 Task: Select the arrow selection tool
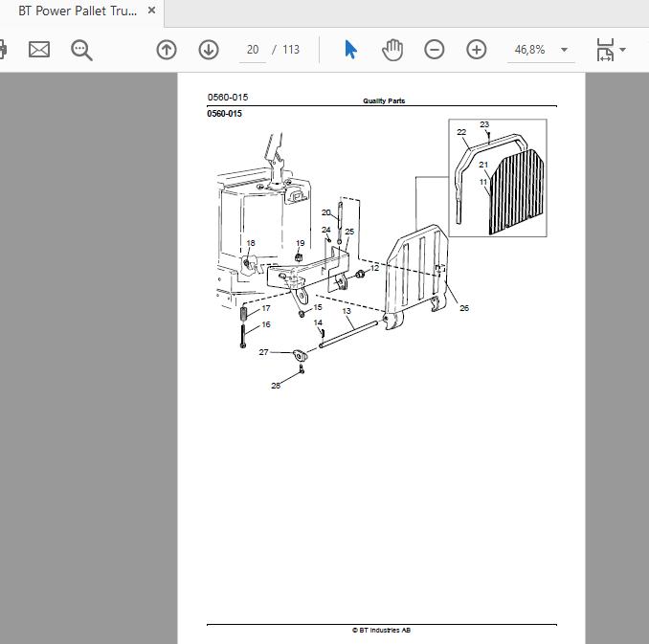(x=350, y=50)
